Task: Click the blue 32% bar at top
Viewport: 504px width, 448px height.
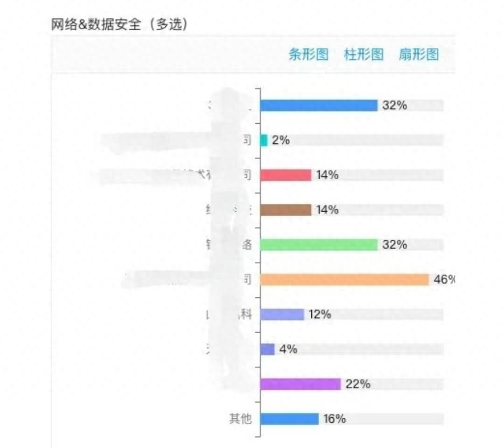Action: pos(319,105)
